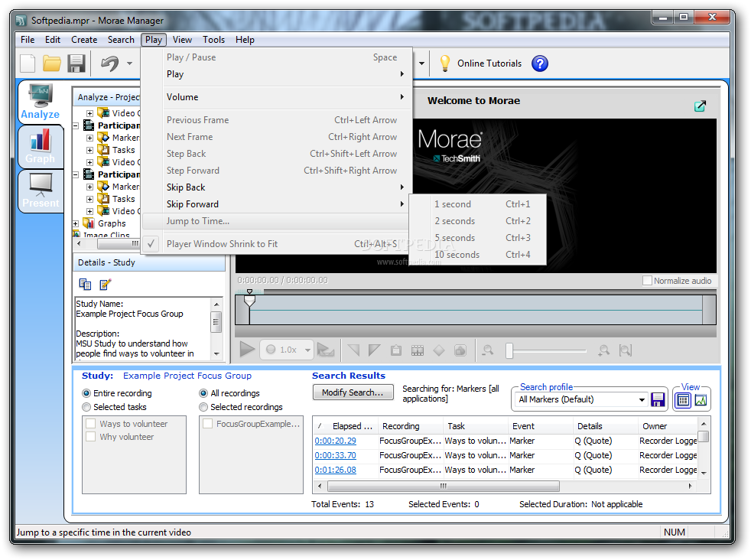Expand the second Markers tree node
This screenshot has width=751, height=560.
click(89, 187)
